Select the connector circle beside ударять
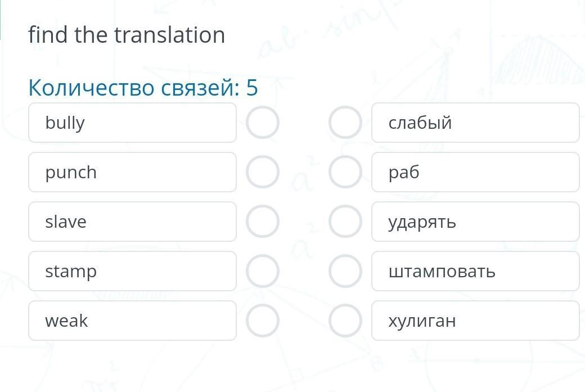Viewport: 585px width, 392px height. pyautogui.click(x=345, y=222)
